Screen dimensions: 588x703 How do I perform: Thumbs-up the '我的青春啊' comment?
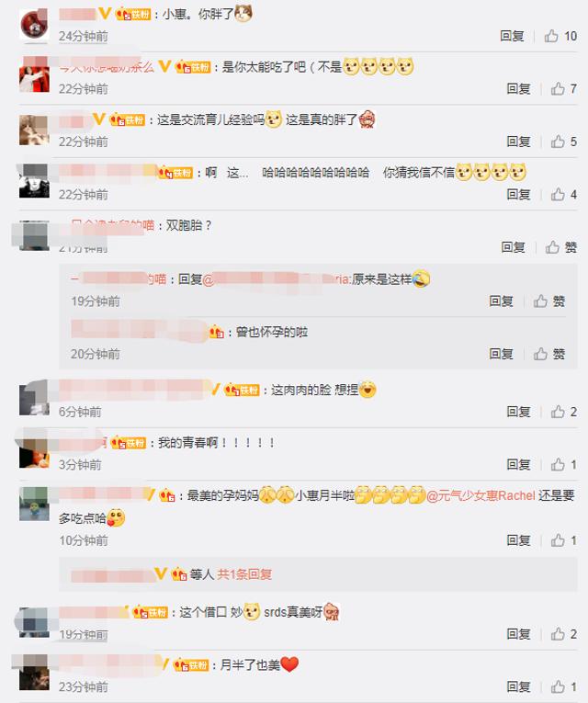tap(564, 464)
